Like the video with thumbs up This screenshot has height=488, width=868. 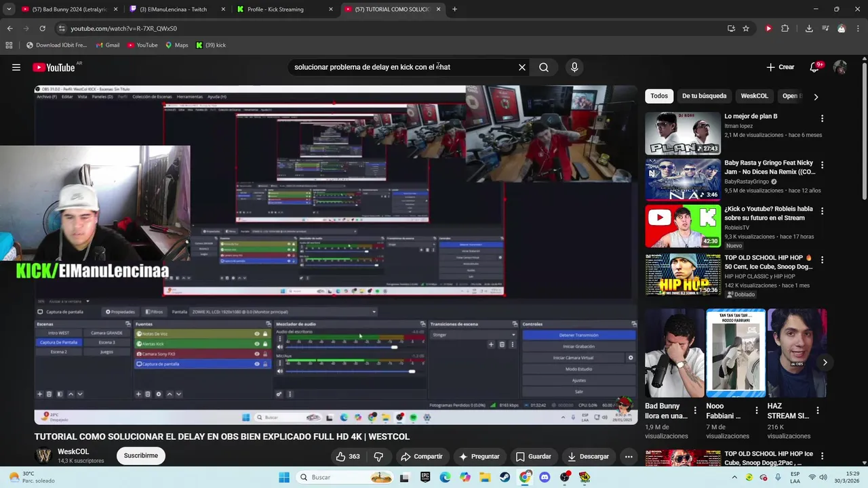coord(348,456)
